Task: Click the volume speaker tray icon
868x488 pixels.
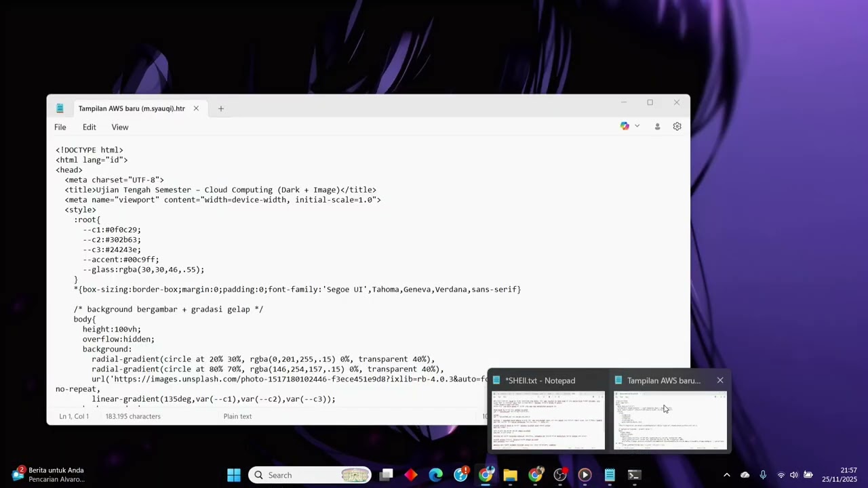Action: pyautogui.click(x=794, y=475)
